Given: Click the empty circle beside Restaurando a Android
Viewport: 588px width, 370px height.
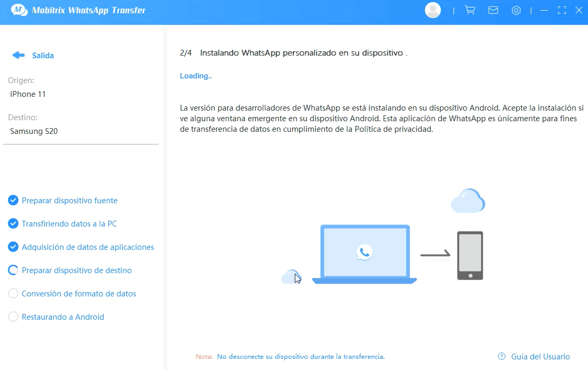Looking at the screenshot, I should tap(12, 317).
